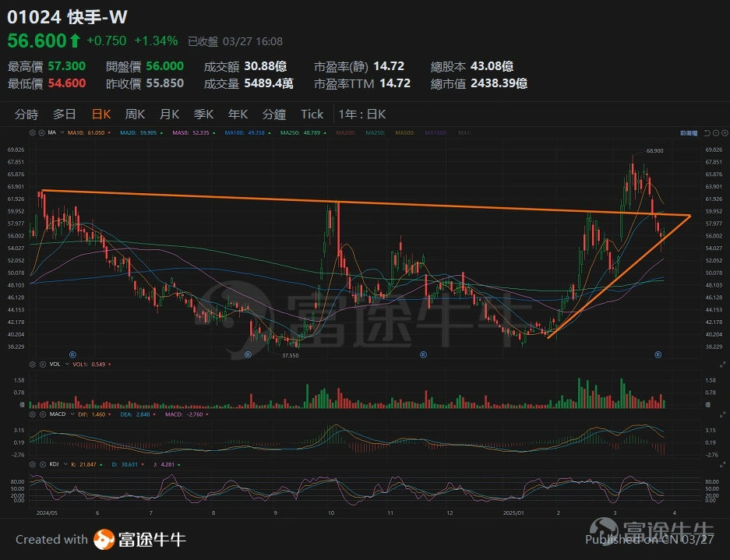Toggle the active MA250 line showing 48.789
730x560 pixels.
[x=303, y=132]
